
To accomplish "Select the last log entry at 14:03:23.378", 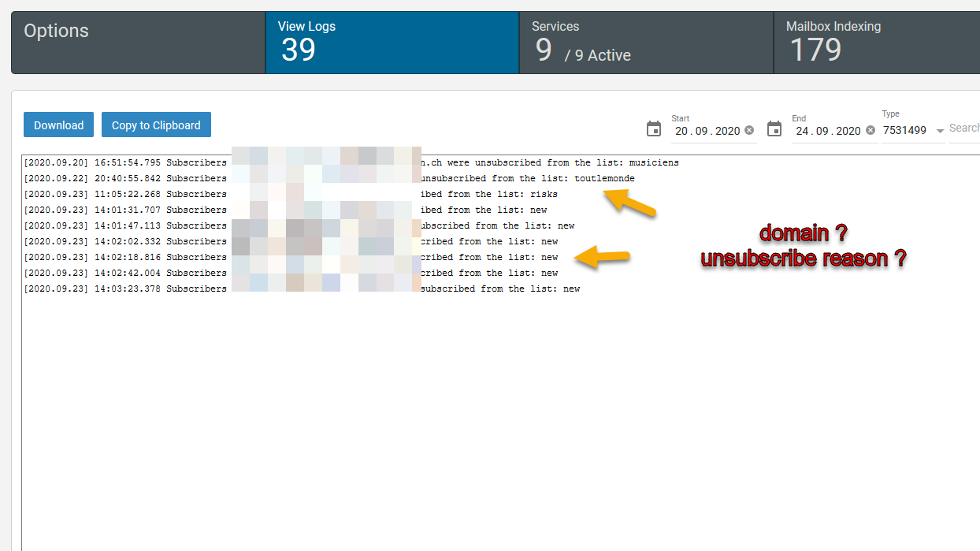I will click(126, 289).
